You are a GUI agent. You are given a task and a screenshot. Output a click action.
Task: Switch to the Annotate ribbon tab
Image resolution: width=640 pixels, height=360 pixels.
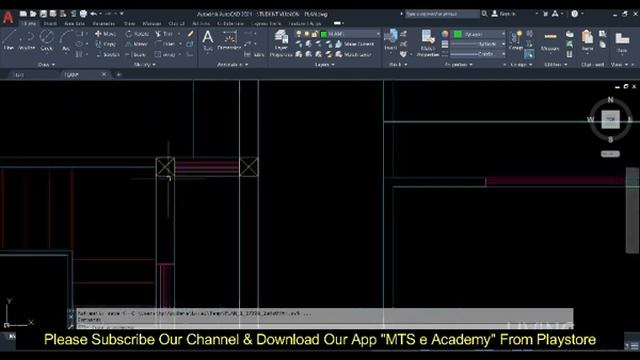pos(74,24)
